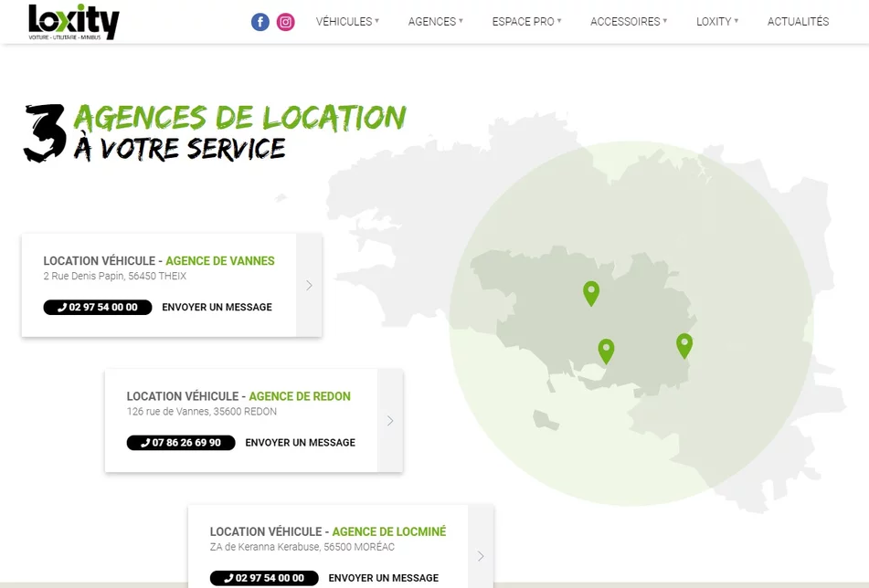Expand the Espace Pro dropdown menu
This screenshot has height=588, width=869.
tap(526, 22)
